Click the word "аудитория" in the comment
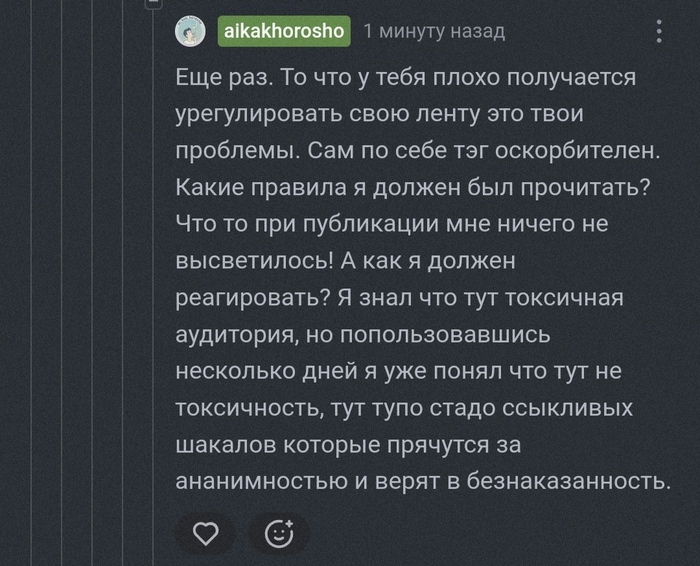This screenshot has width=700, height=566. click(225, 335)
